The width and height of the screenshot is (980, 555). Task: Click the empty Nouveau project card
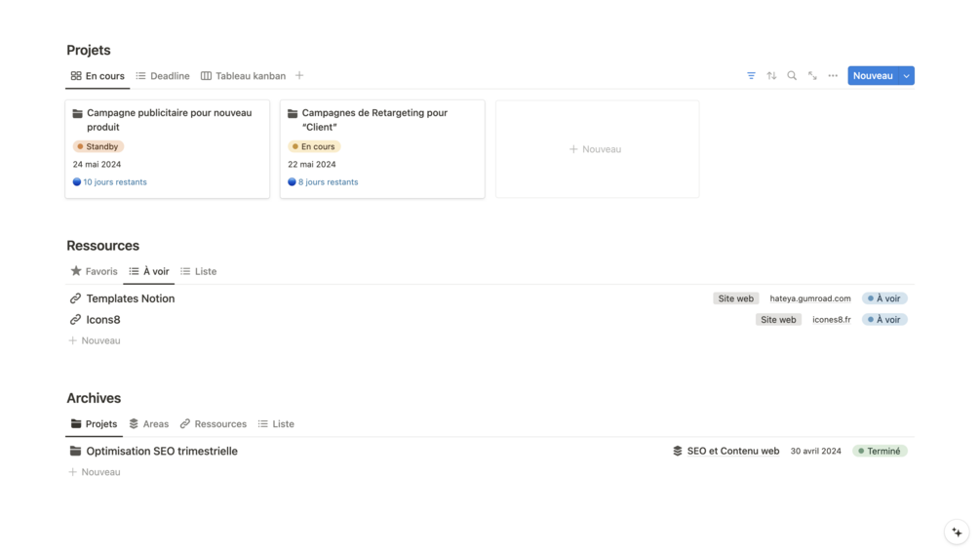pos(597,149)
